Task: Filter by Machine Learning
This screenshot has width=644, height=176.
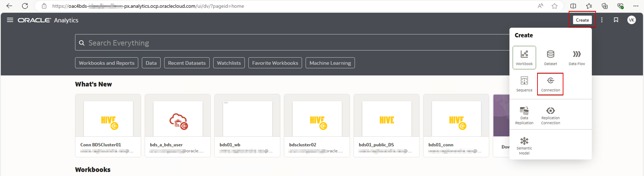Action: tap(330, 63)
